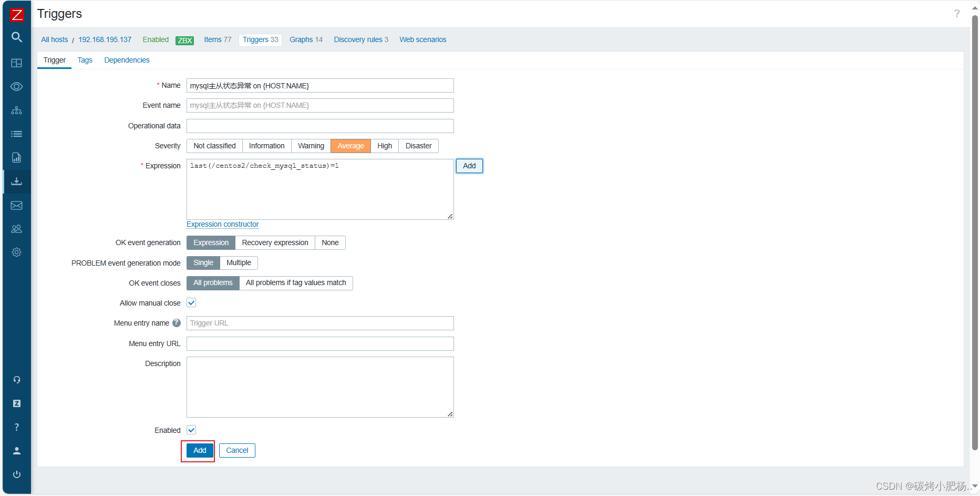The image size is (980, 496).
Task: Click Add button beside Expression field
Action: click(469, 166)
